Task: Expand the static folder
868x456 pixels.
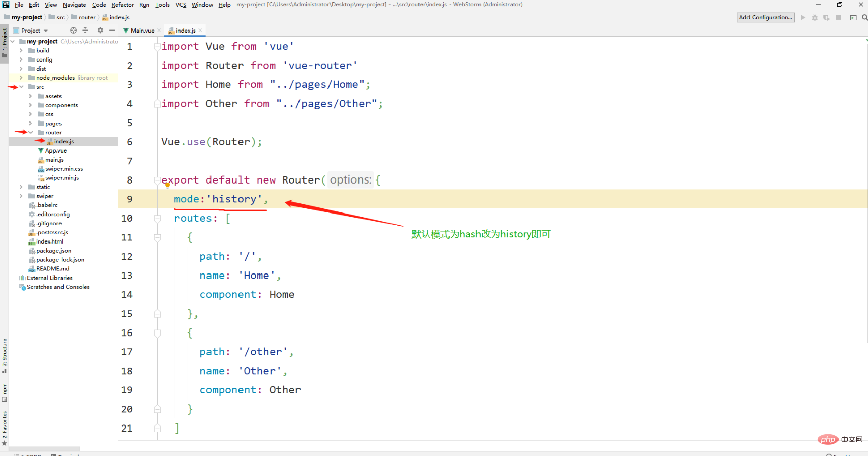Action: pos(21,187)
